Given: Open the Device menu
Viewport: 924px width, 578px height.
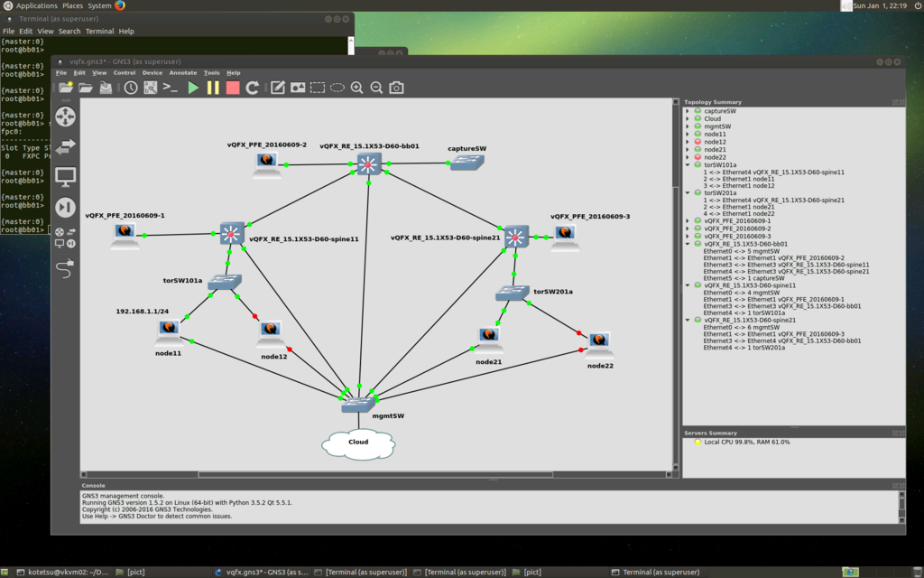Looking at the screenshot, I should click(152, 72).
